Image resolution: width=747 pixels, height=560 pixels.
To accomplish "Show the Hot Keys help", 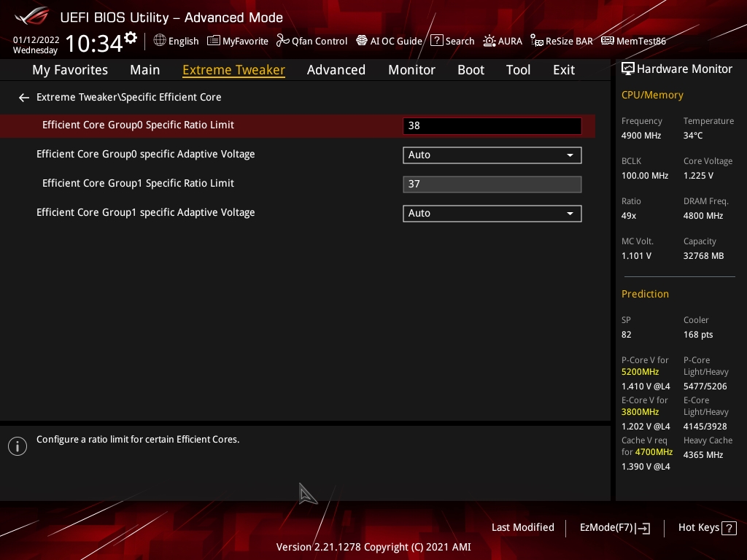I will tap(706, 527).
